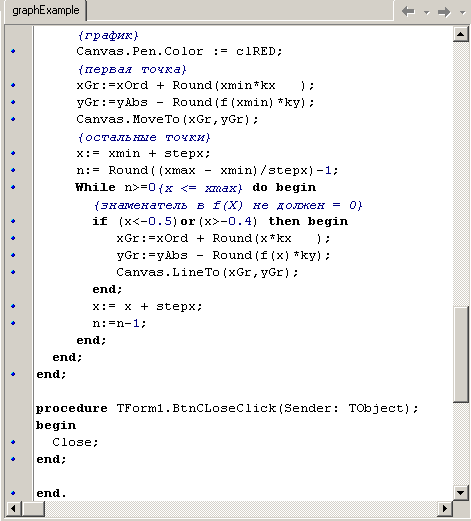
Task: Click the Canvas.LineTo(xGr,yGr) statement
Action: coord(207,272)
